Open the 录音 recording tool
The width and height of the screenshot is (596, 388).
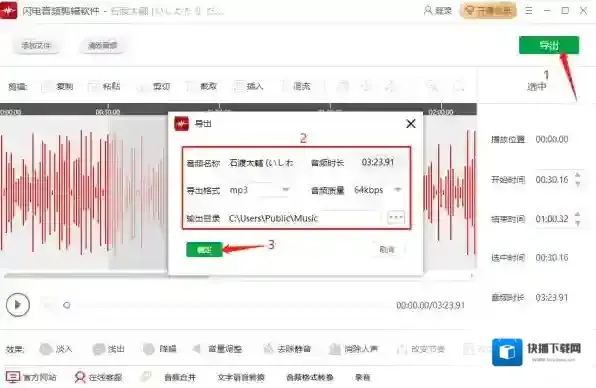363,377
